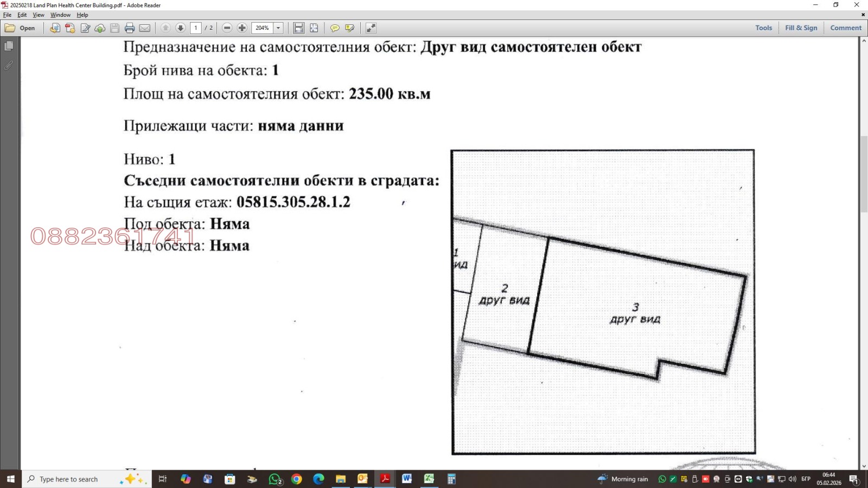
Task: Click the vertical scrollbar thumb
Action: tap(863, 174)
